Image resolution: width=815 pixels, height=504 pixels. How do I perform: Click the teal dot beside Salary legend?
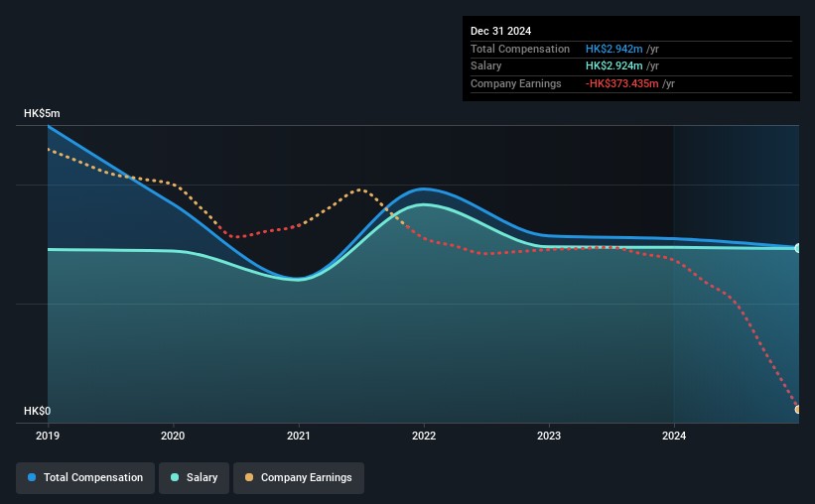coord(175,477)
